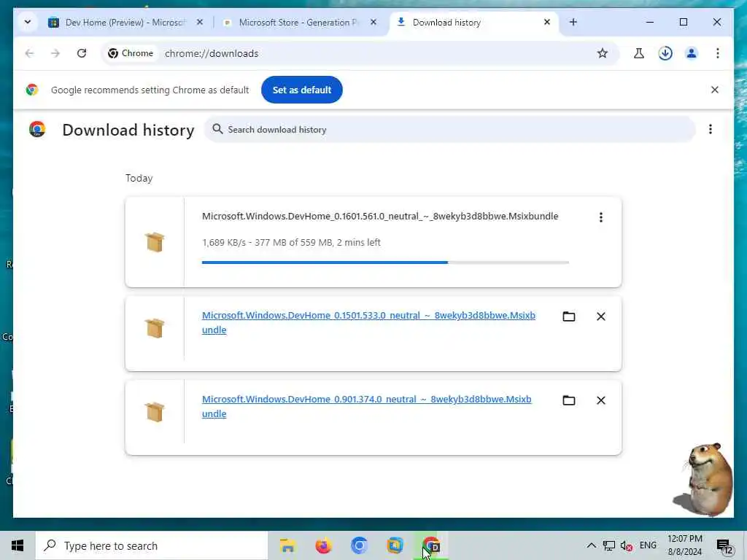
Task: Open the blue Chromium icon on taskbar
Action: (359, 545)
